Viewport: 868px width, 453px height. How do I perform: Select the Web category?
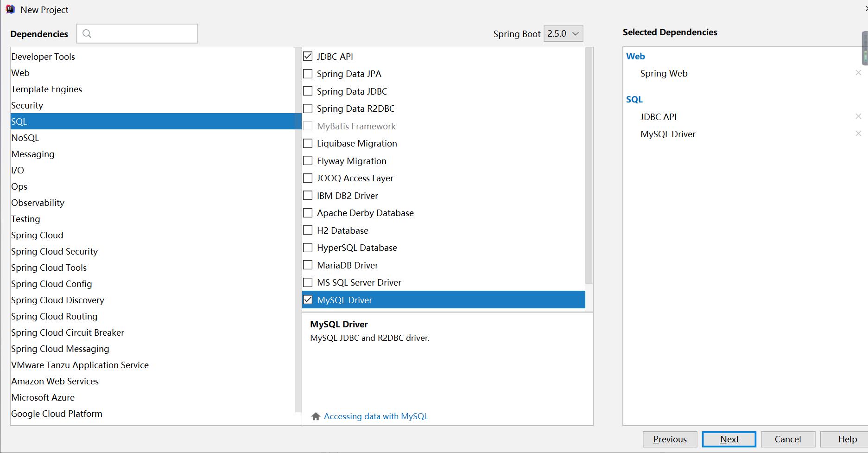(x=152, y=73)
